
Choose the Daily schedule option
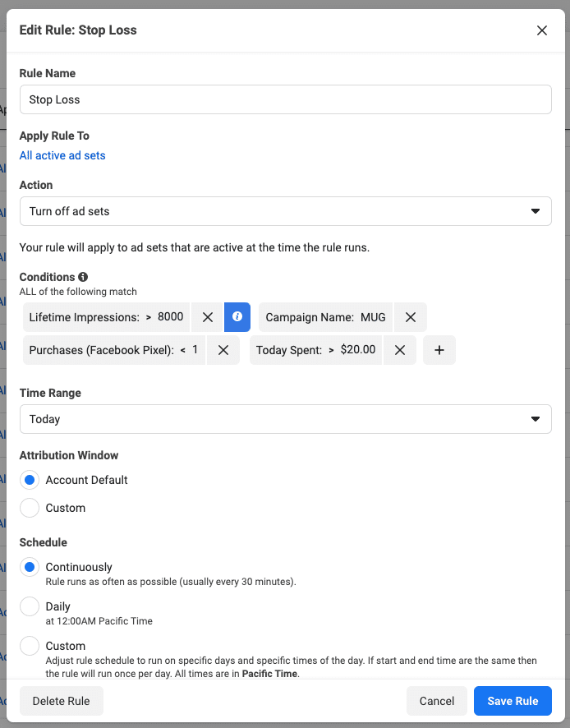(x=30, y=606)
